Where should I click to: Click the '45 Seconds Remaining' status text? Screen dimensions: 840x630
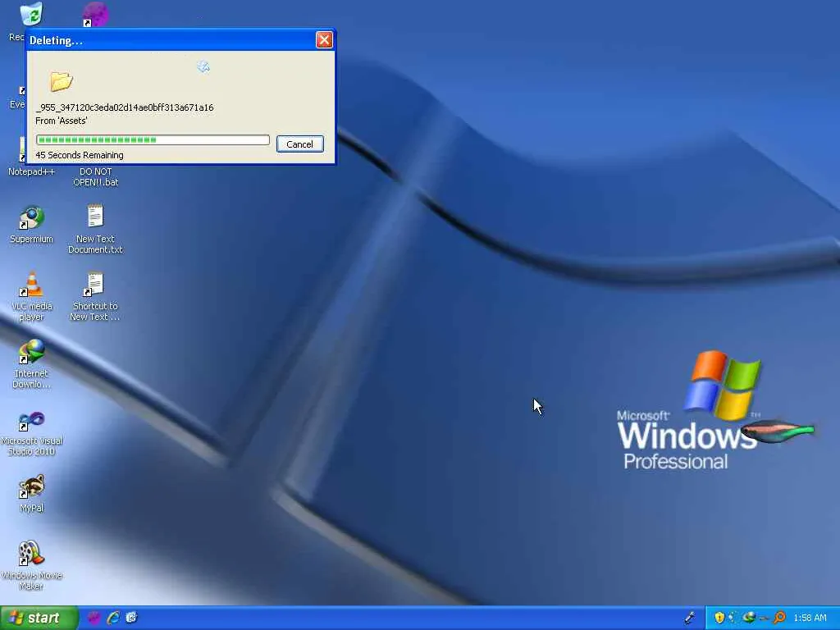tap(80, 155)
